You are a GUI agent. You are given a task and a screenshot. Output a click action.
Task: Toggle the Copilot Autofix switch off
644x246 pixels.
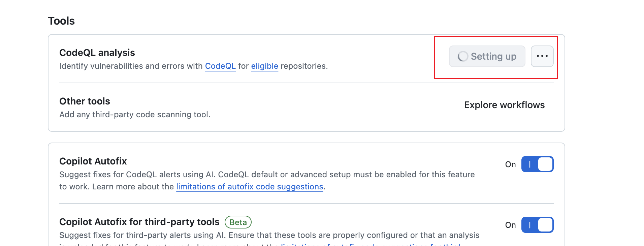pyautogui.click(x=537, y=164)
